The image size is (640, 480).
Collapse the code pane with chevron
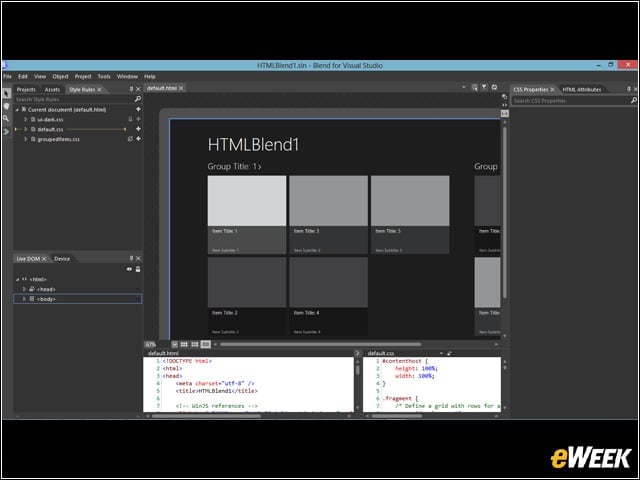pos(357,353)
